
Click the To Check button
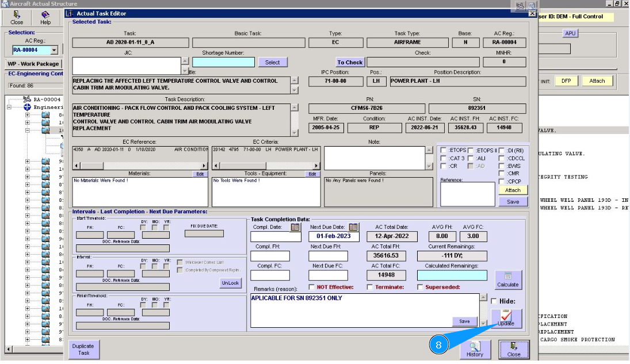click(x=350, y=62)
